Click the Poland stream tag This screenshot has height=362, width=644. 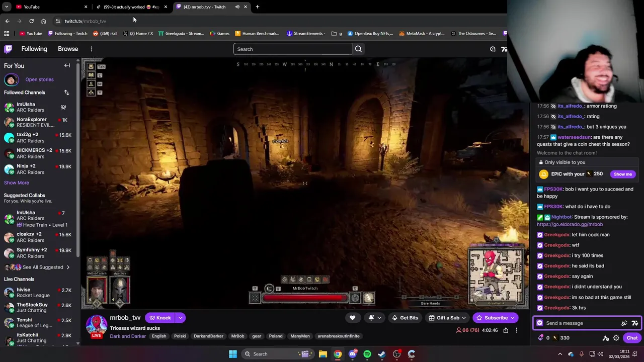tap(276, 336)
